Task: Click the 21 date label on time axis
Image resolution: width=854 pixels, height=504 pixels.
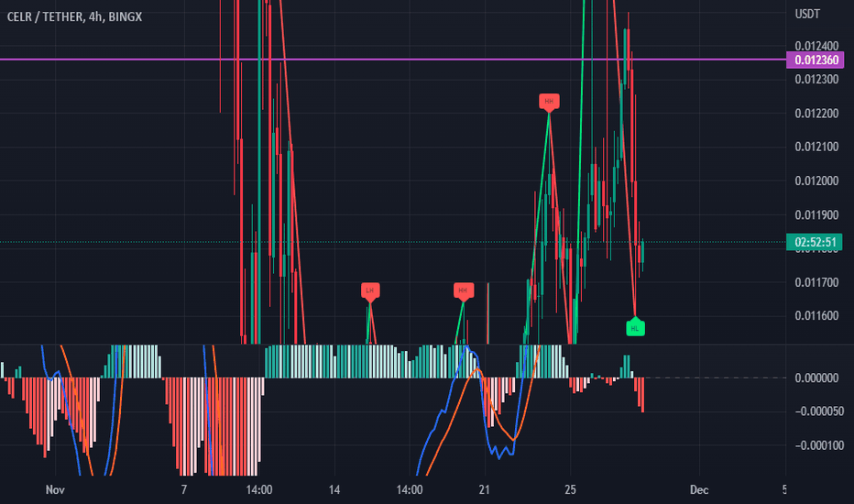Action: [x=484, y=490]
